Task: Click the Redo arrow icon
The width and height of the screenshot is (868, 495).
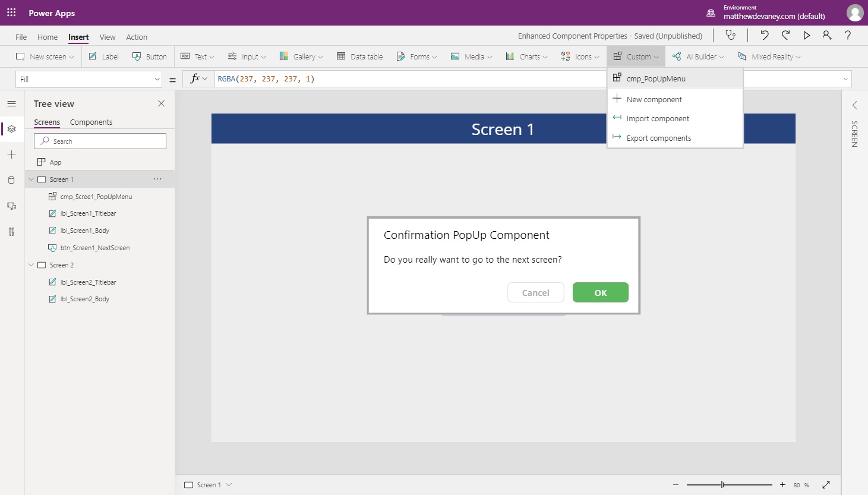Action: 785,35
